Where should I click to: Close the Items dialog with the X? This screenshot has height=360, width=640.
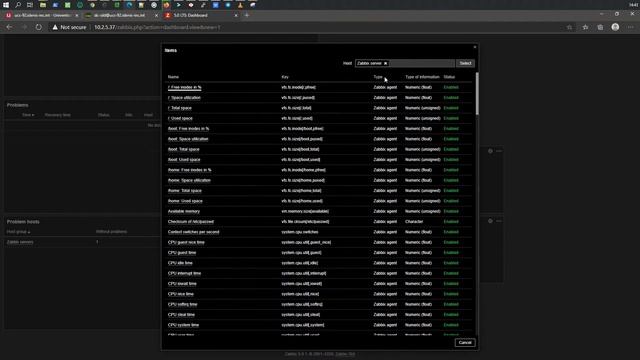point(475,47)
